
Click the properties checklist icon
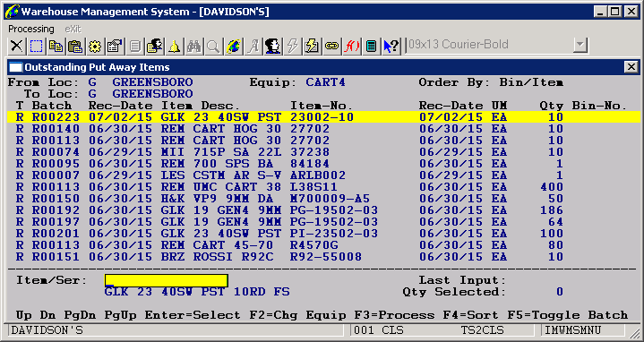coord(115,46)
